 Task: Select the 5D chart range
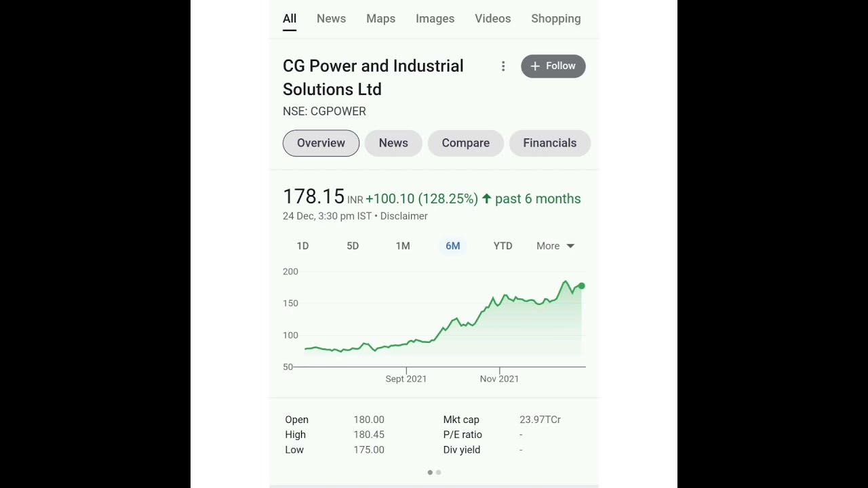click(353, 246)
